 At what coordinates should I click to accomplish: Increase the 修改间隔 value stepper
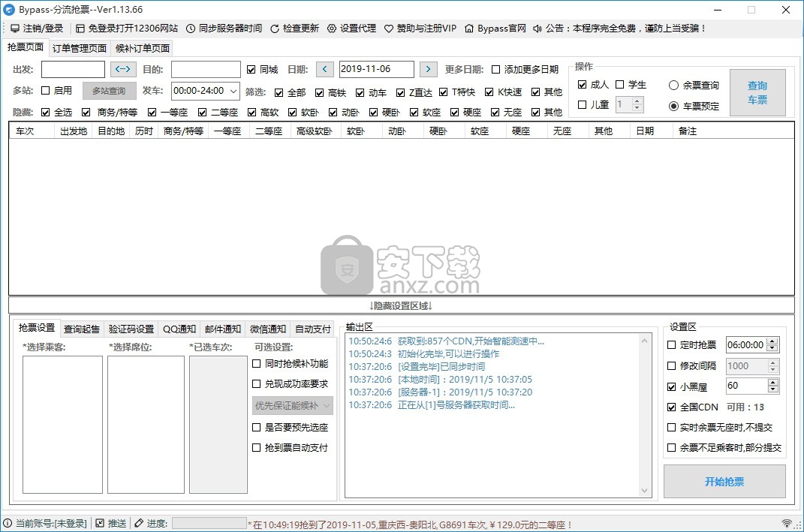[772, 363]
